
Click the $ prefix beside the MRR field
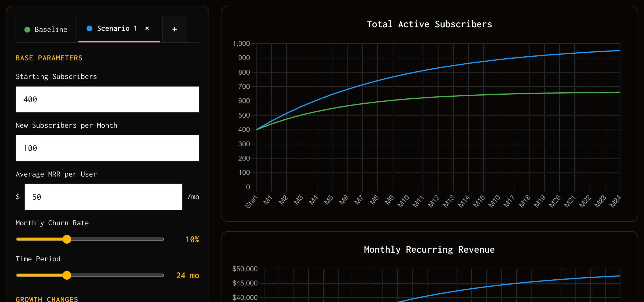click(18, 197)
